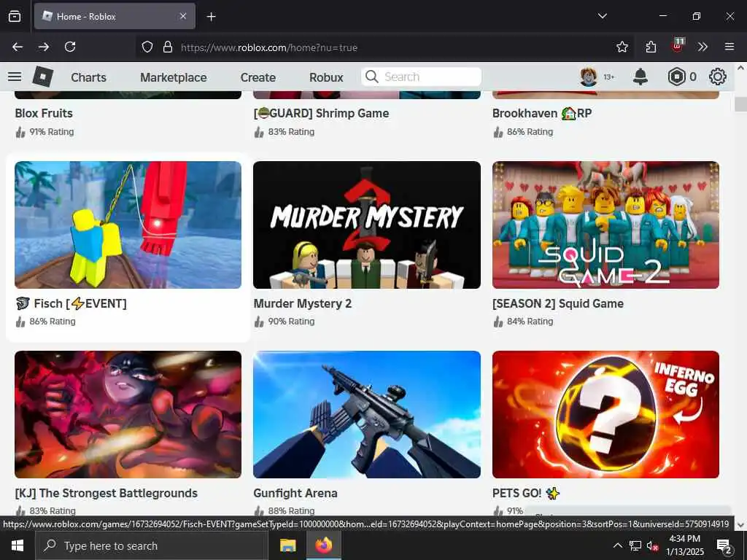Click the Windows taskbar search box
Image resolution: width=747 pixels, height=560 pixels.
[152, 545]
